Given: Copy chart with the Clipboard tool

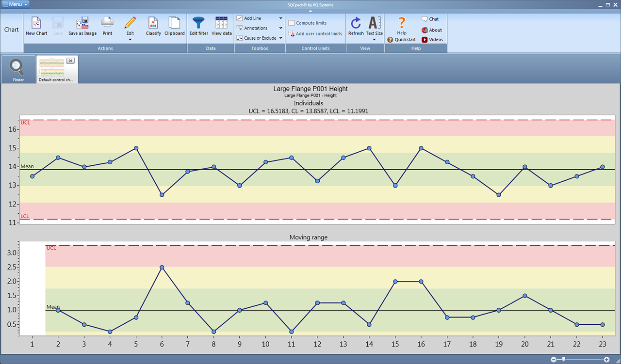Looking at the screenshot, I should (174, 27).
